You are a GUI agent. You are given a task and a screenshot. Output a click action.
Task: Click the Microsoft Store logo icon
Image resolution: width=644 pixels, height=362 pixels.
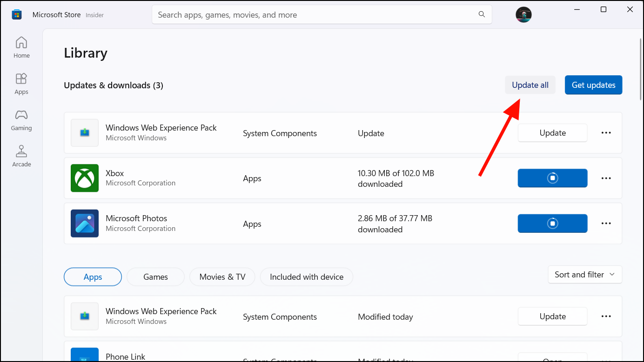click(17, 15)
